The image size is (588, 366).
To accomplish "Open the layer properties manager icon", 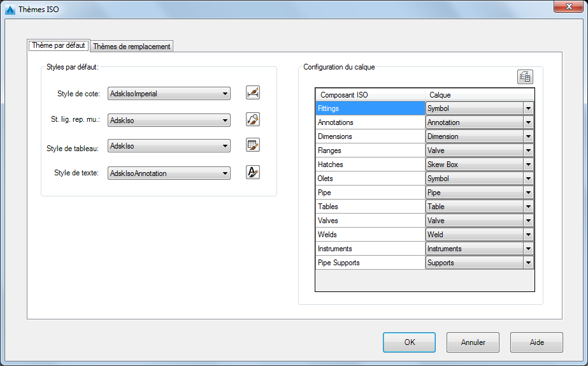I will tap(525, 77).
